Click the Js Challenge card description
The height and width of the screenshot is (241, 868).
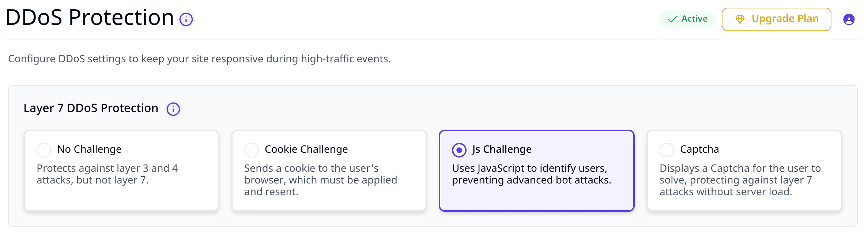(x=532, y=174)
